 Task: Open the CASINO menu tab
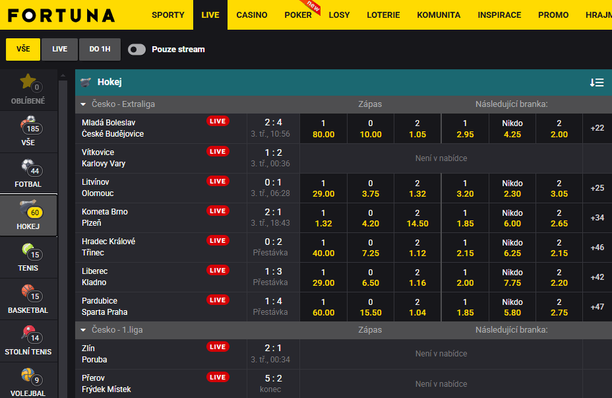252,15
